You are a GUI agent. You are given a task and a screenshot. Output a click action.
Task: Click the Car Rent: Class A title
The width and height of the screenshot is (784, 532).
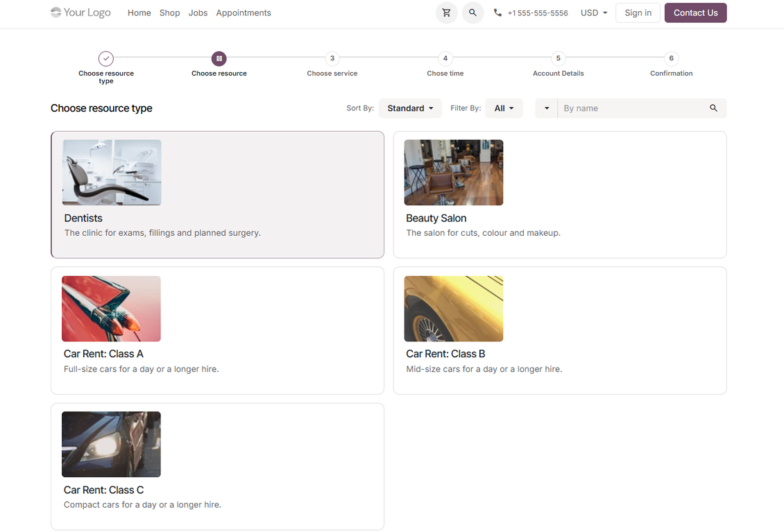pos(103,354)
